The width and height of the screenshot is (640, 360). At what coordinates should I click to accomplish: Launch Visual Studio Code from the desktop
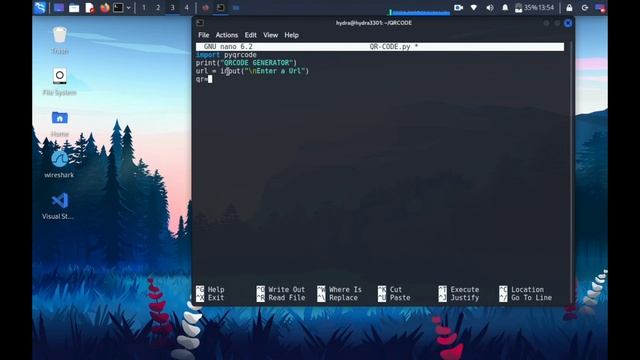[x=60, y=206]
